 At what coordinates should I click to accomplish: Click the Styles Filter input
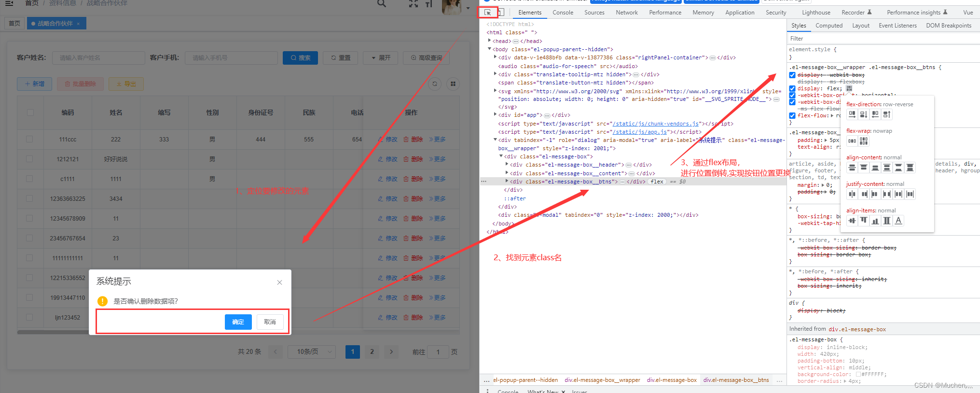click(883, 39)
